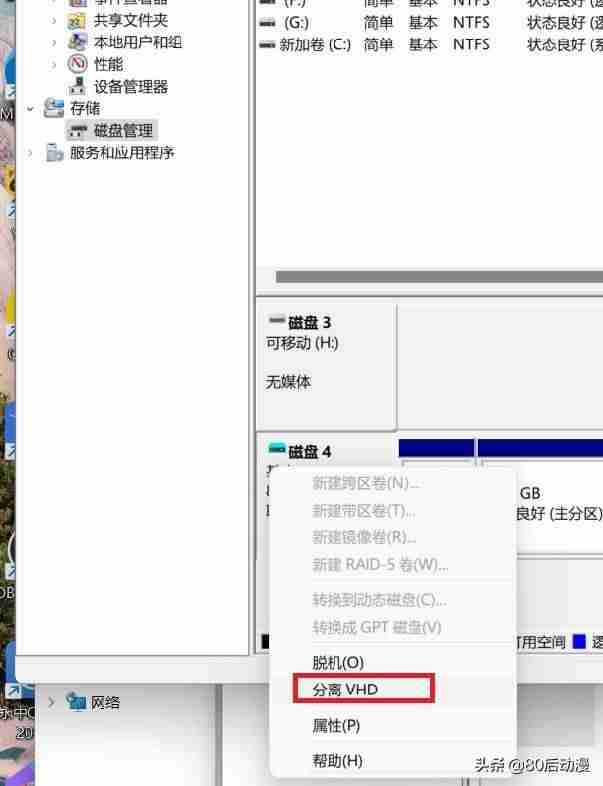Select 本地用户和组 tree node
This screenshot has height=786, width=603.
click(x=138, y=42)
